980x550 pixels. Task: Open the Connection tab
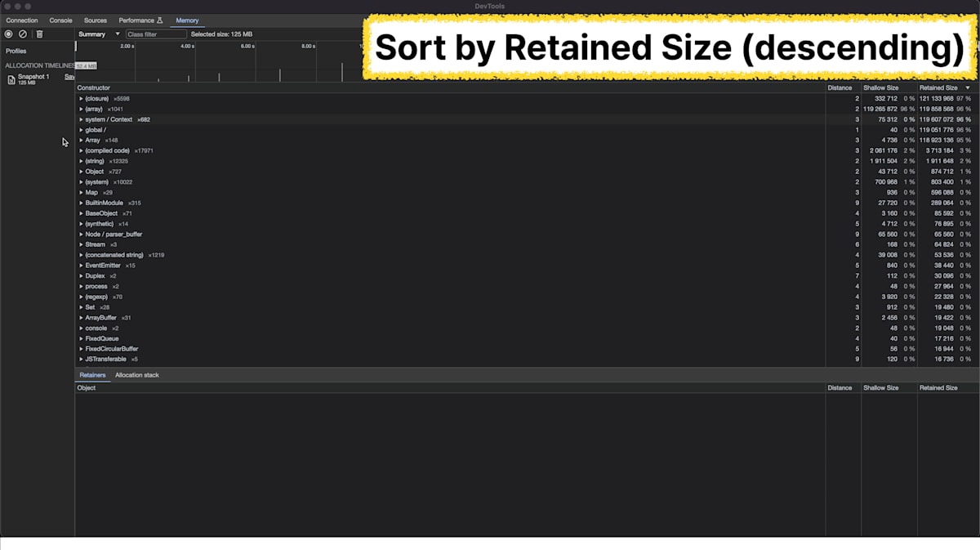(22, 20)
